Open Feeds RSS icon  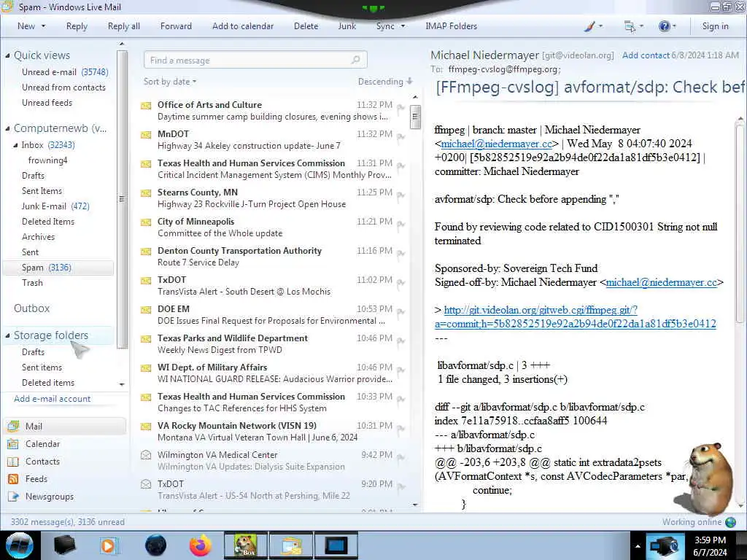13,479
